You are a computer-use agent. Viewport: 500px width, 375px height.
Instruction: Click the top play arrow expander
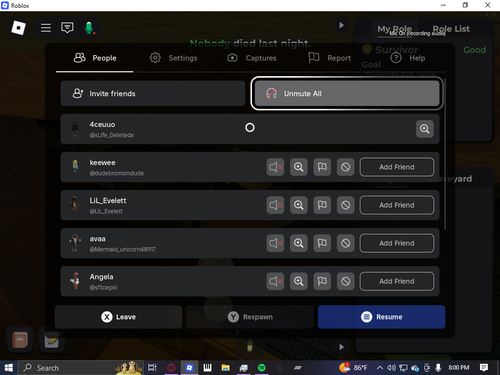[341, 25]
